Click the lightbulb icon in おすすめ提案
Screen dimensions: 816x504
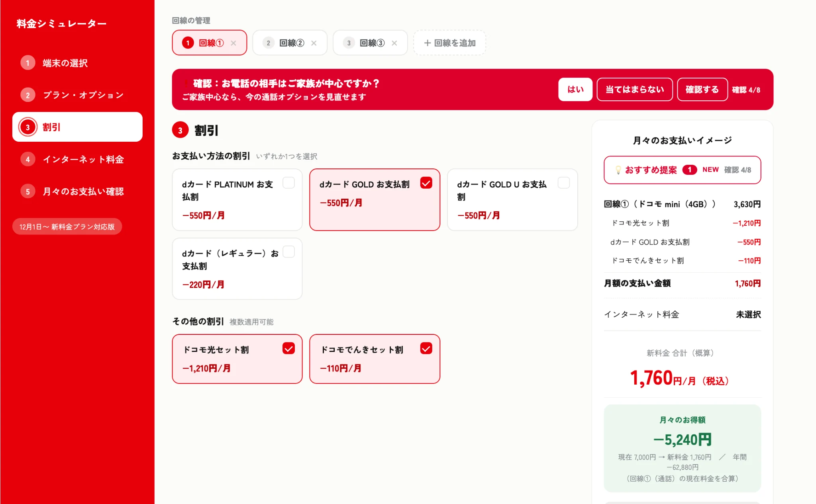point(618,170)
